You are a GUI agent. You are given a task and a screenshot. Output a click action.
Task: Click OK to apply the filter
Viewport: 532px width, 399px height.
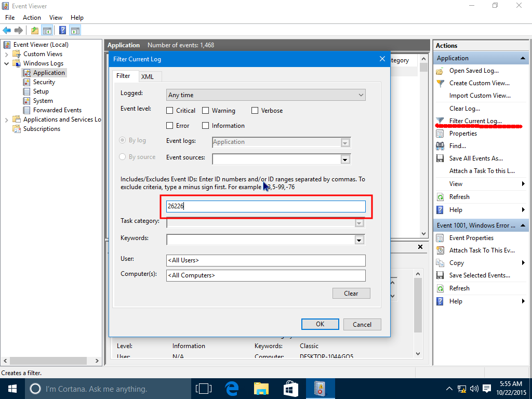click(x=320, y=324)
